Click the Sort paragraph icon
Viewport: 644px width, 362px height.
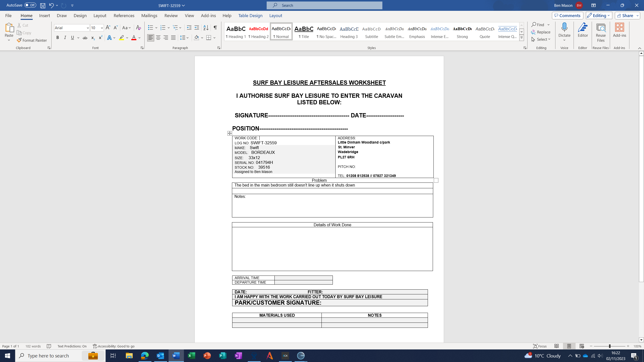point(206,28)
